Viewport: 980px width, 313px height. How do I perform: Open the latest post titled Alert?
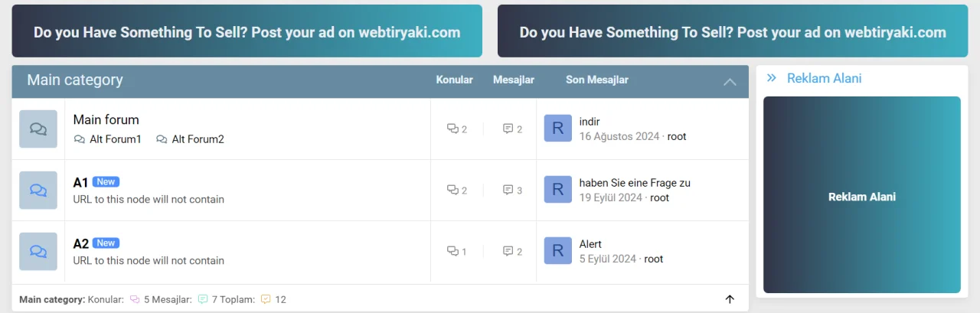(x=590, y=244)
